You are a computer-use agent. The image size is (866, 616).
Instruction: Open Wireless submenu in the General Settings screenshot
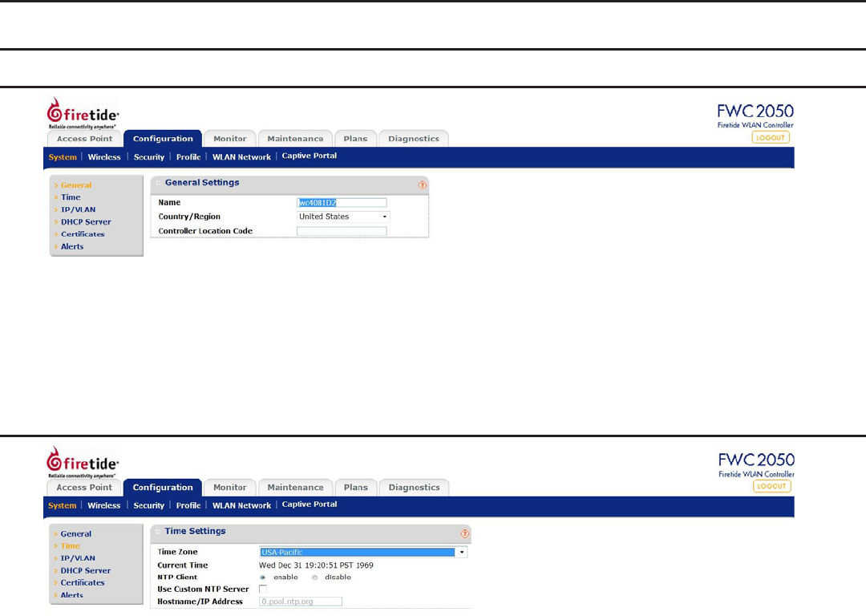pyautogui.click(x=103, y=157)
